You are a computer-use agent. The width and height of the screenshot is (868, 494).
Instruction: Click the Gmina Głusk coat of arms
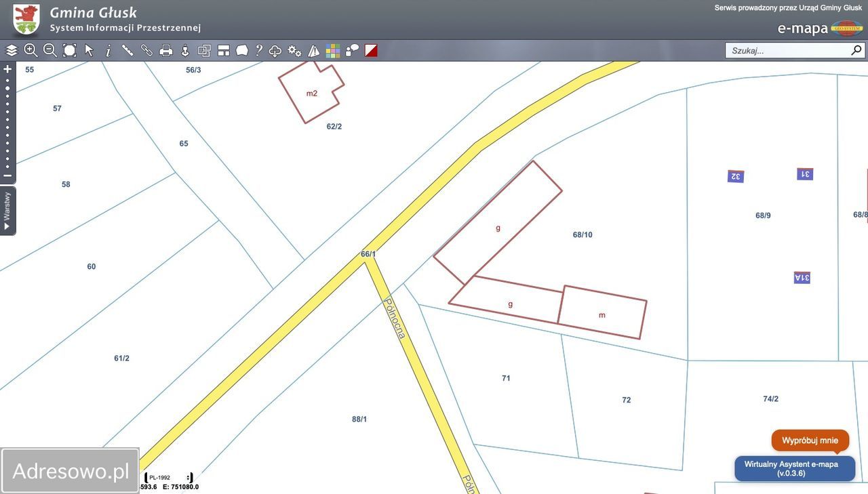pos(26,19)
